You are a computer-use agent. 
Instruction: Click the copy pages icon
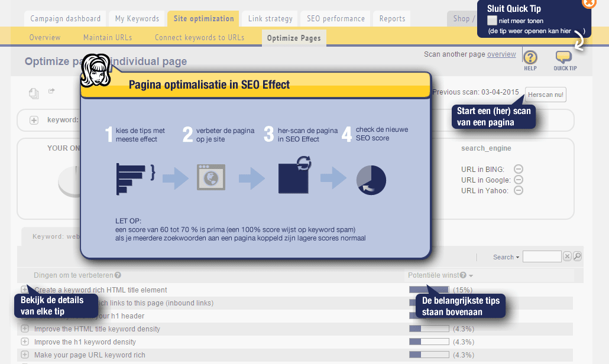tap(34, 92)
